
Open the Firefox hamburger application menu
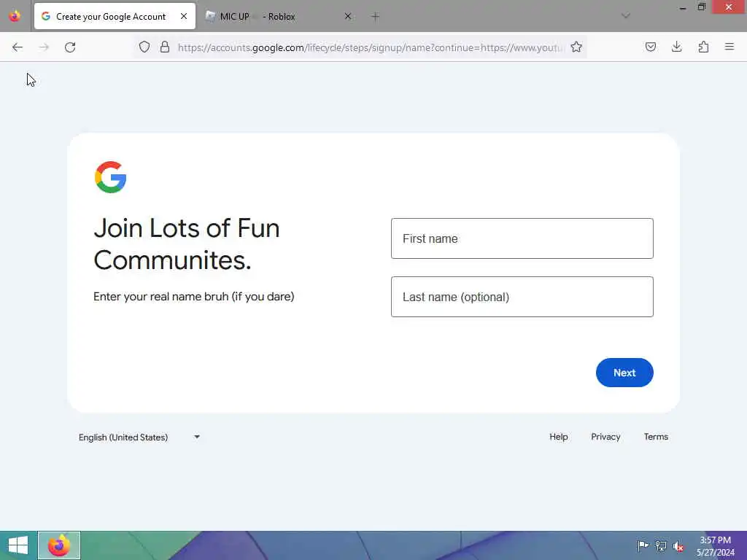[729, 47]
